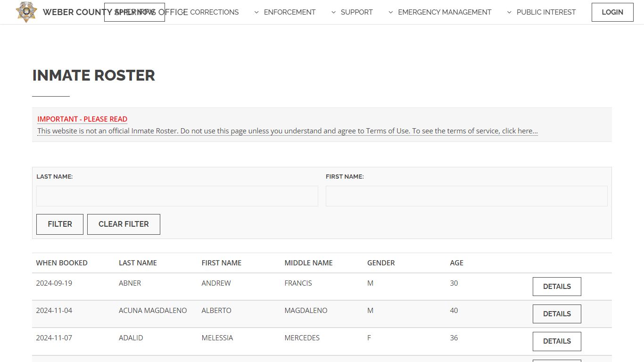This screenshot has height=362, width=644.
Task: Open the Corrections menu
Action: (x=214, y=12)
